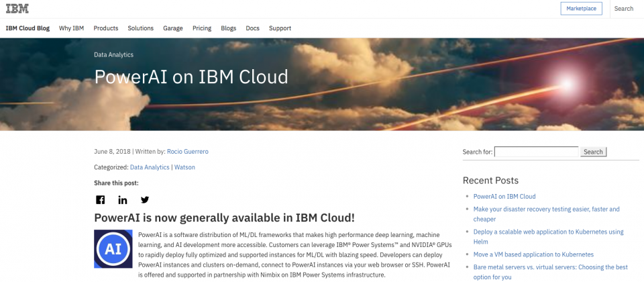644x282 pixels.
Task: Click the 'Share this post:' label
Action: point(116,183)
